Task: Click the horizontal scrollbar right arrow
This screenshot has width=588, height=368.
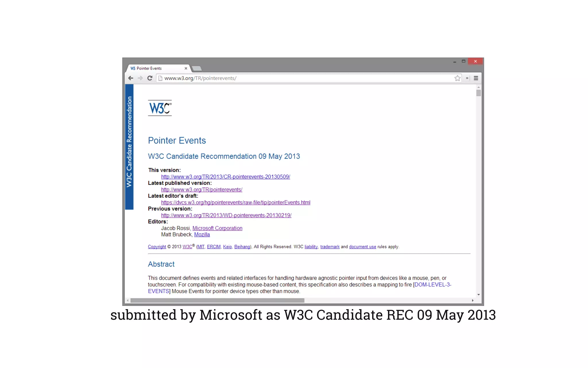Action: (473, 300)
